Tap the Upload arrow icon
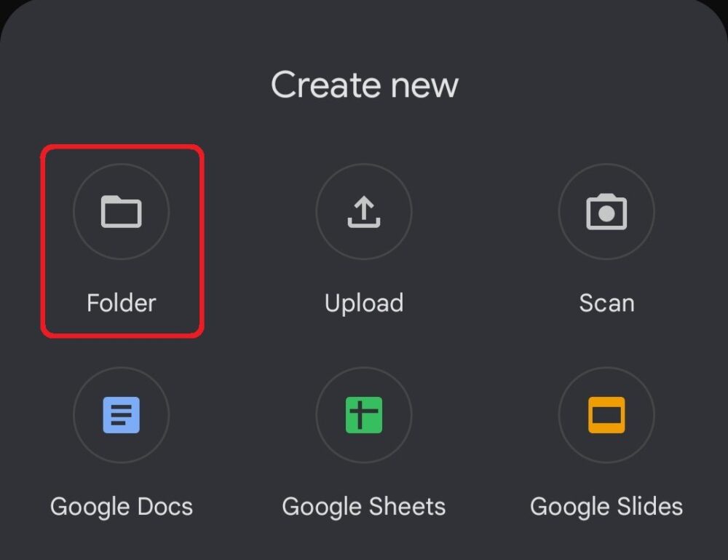The height and width of the screenshot is (560, 728). coord(364,211)
